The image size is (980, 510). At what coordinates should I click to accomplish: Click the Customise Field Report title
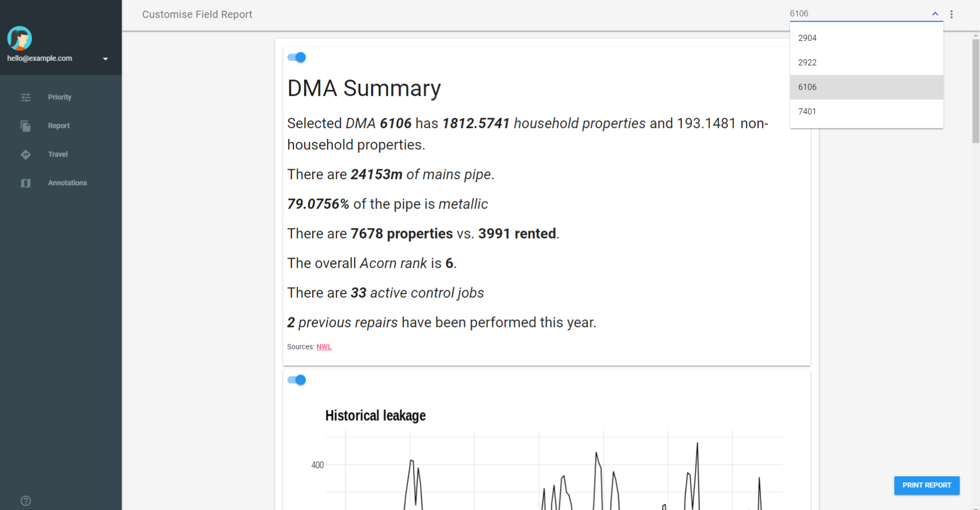[x=197, y=15]
